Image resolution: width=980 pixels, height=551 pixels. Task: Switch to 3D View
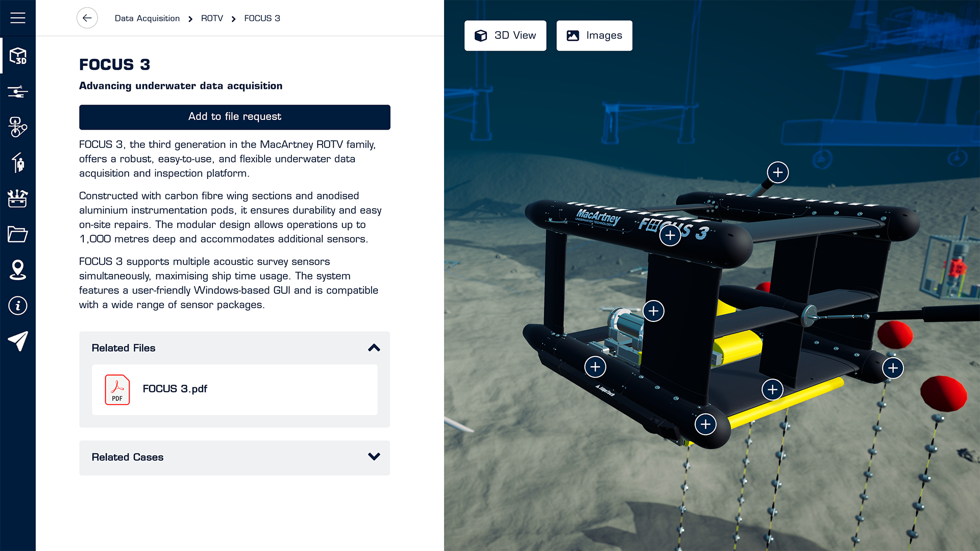point(505,36)
